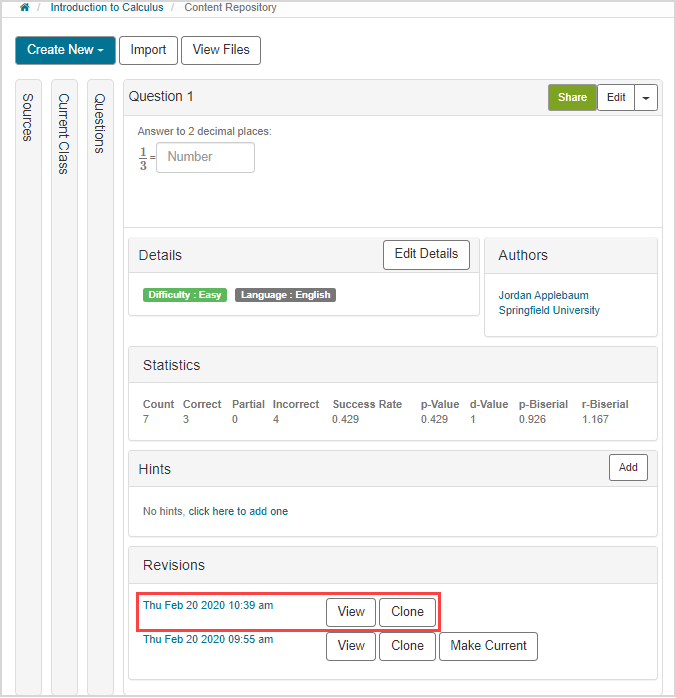Clone the 10:39 am revision
The height and width of the screenshot is (698, 676).
point(407,612)
